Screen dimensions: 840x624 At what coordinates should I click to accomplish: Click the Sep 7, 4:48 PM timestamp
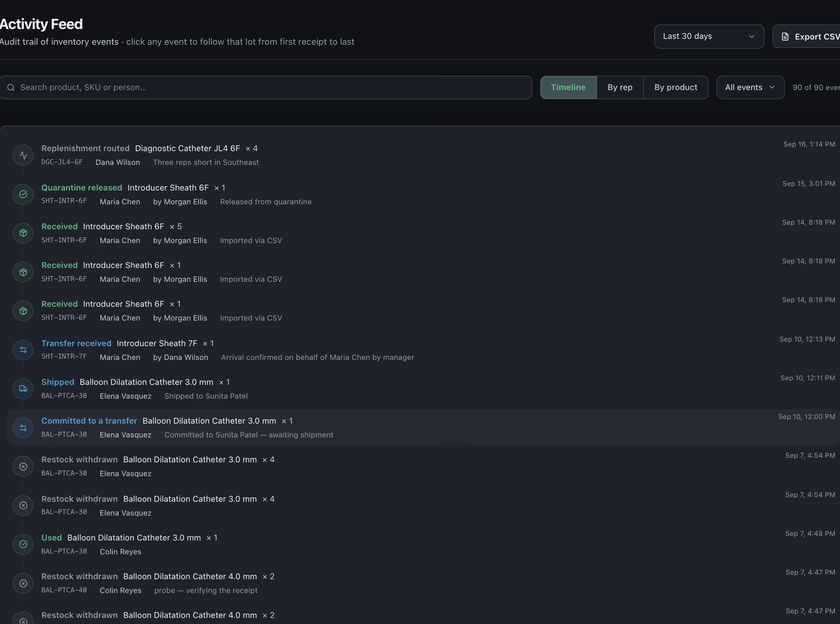tap(810, 534)
